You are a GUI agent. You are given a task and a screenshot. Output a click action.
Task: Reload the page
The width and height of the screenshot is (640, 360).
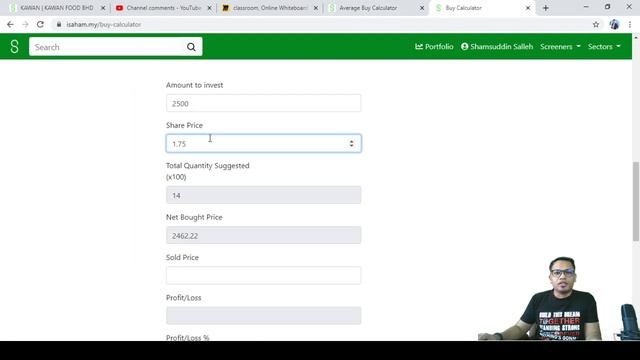(40, 24)
